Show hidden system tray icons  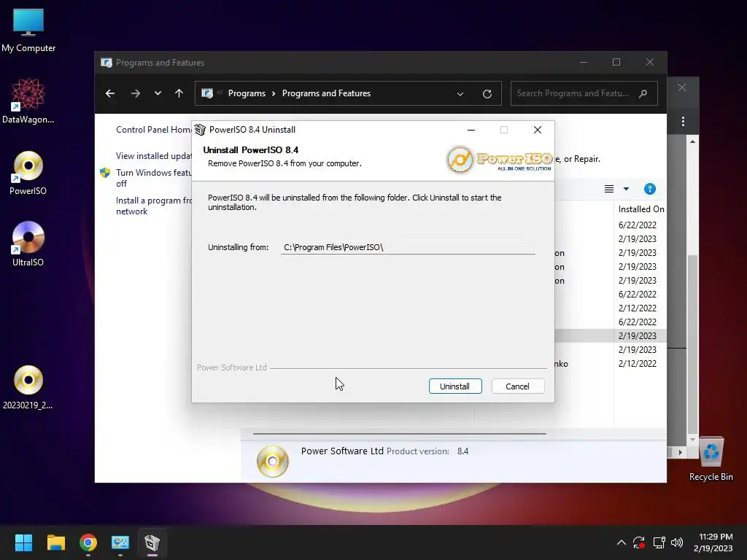(622, 542)
